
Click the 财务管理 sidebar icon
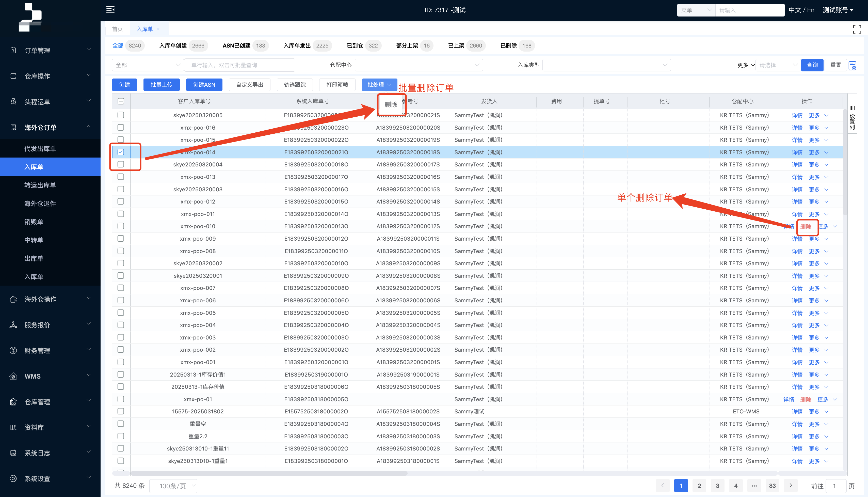coord(13,351)
